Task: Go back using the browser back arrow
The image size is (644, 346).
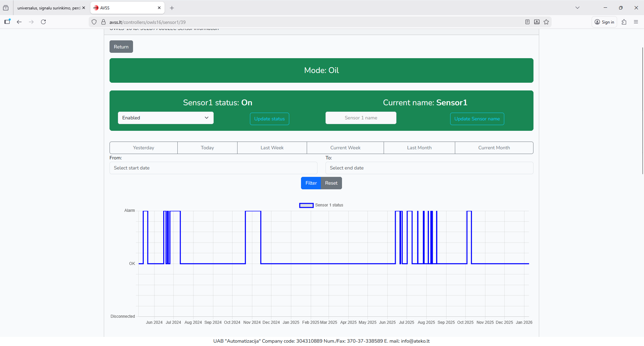Action: point(19,22)
